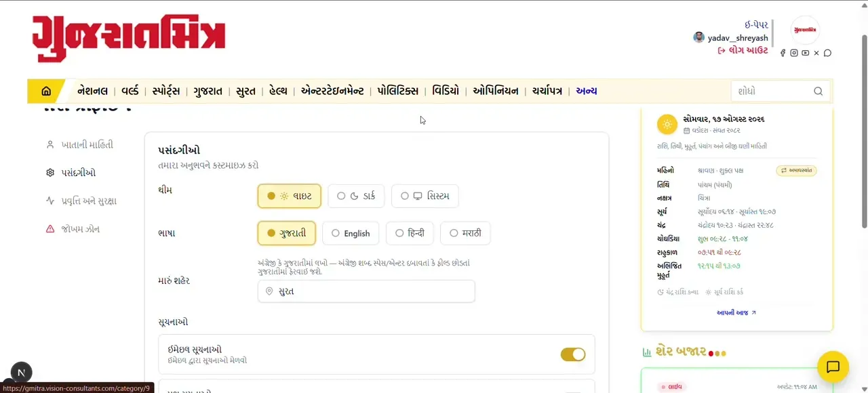Switch the અમાવસ્યાંત month-system toggle button
The height and width of the screenshot is (393, 868).
pos(797,171)
